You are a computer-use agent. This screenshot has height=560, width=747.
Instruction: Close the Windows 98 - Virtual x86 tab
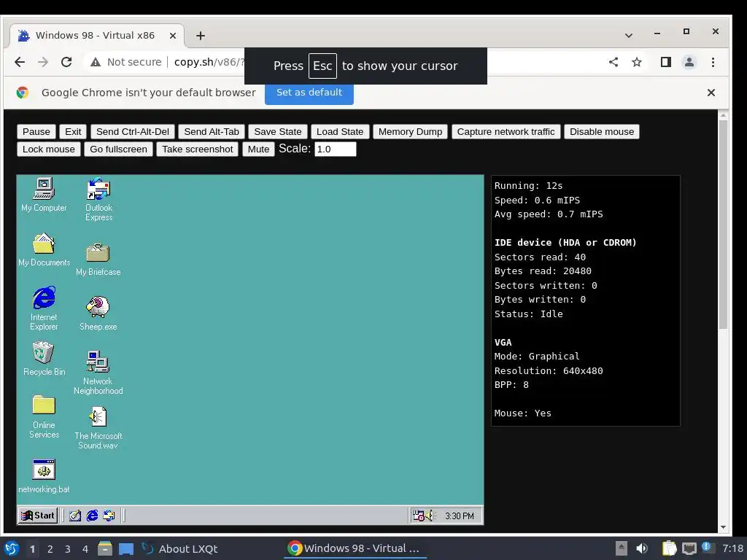173,36
